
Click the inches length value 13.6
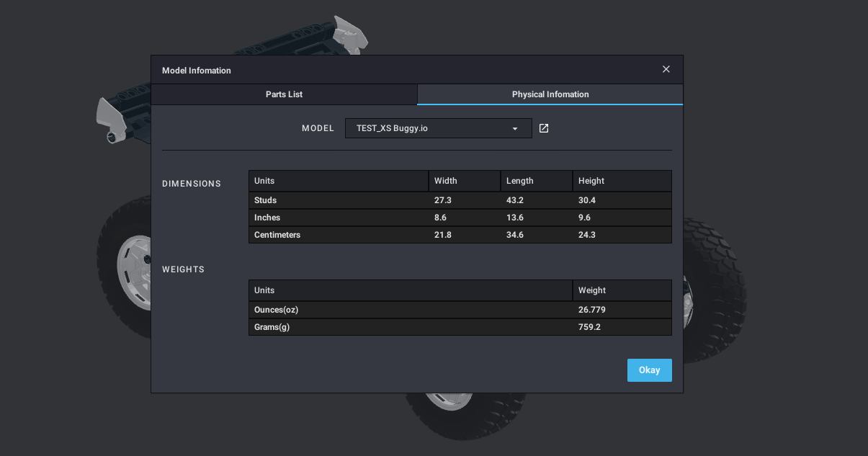click(515, 218)
